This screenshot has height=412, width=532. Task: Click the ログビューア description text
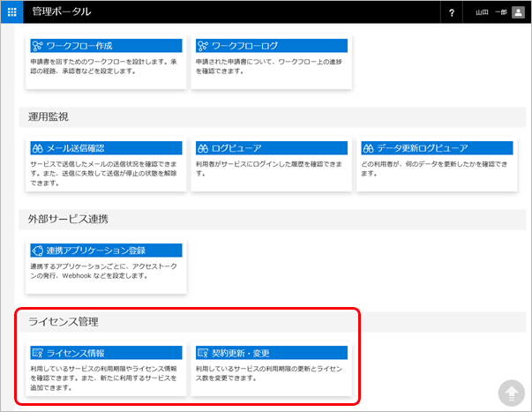[x=269, y=169]
